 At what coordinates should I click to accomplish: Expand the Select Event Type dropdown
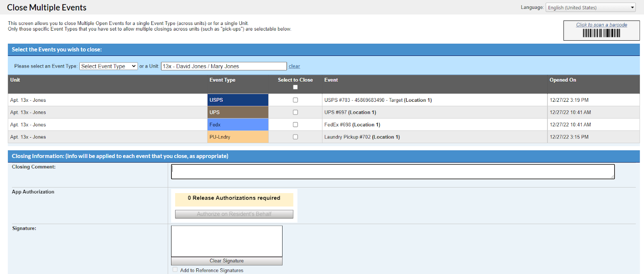(x=109, y=66)
